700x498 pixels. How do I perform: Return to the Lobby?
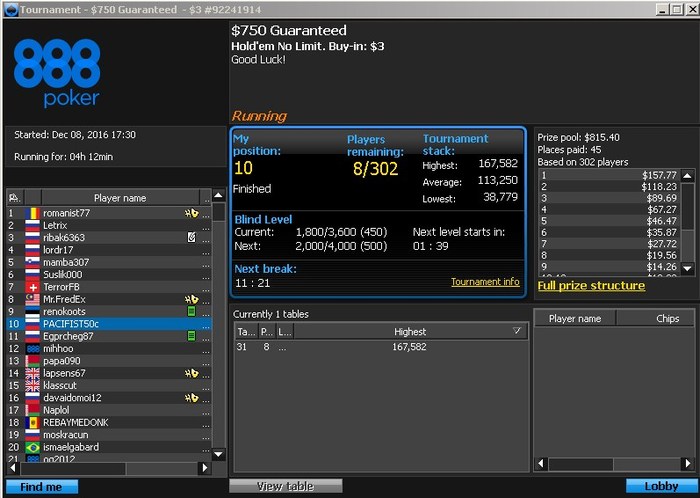point(661,486)
